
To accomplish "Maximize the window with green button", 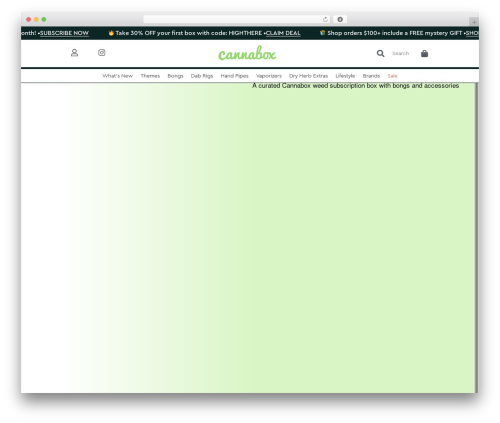I will click(x=44, y=19).
